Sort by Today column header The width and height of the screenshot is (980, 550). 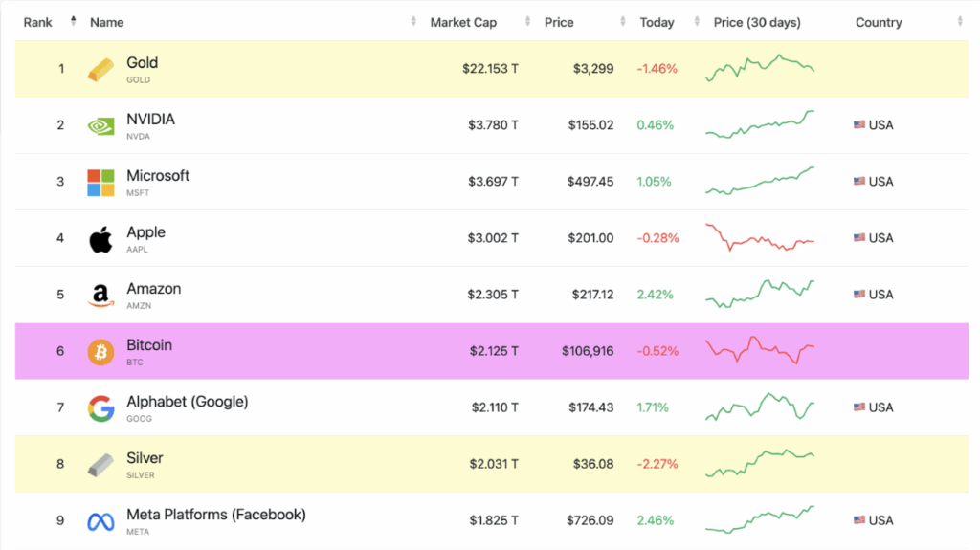coord(657,22)
